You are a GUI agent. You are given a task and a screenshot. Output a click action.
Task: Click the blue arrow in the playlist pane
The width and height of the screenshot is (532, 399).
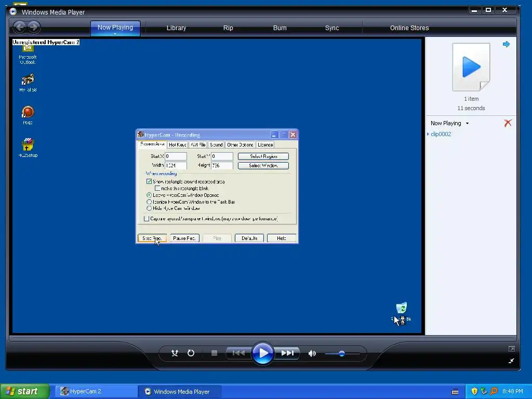[506, 44]
